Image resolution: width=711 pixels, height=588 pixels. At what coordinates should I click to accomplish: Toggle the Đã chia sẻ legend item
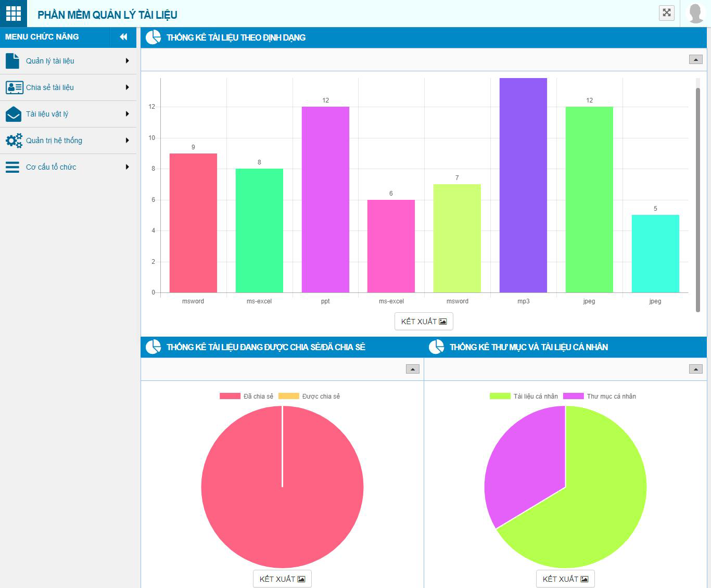click(246, 397)
